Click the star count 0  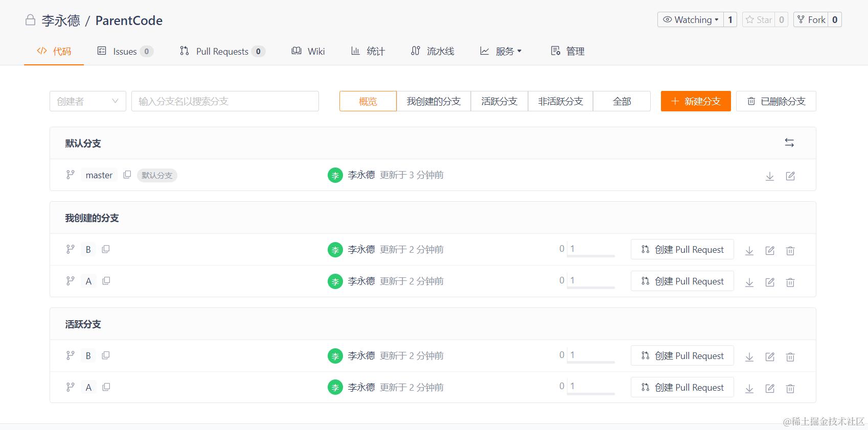(x=782, y=19)
